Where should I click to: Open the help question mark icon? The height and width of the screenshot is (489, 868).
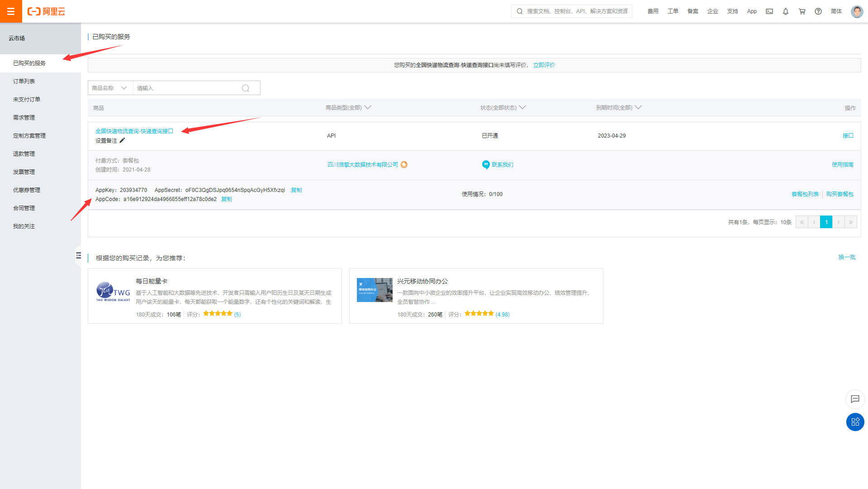tap(818, 11)
